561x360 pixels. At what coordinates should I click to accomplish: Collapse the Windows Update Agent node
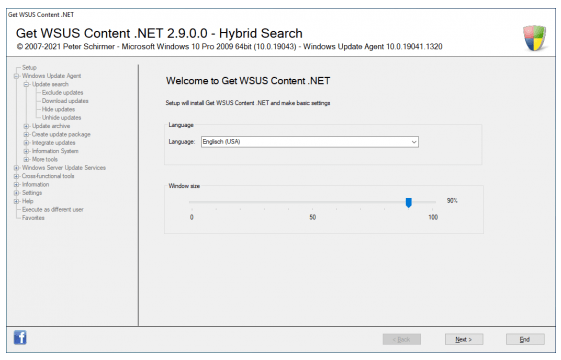16,76
